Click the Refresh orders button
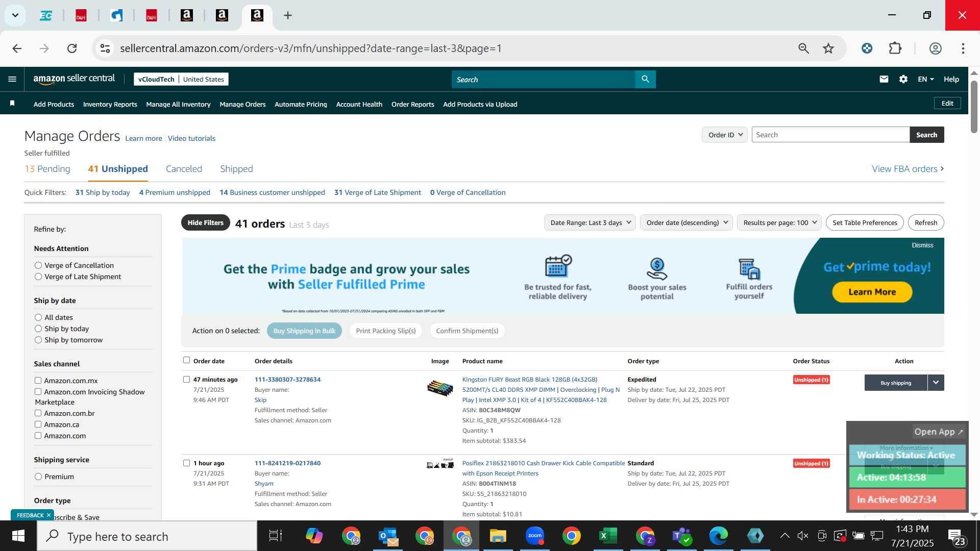The width and height of the screenshot is (980, 551). [x=926, y=222]
